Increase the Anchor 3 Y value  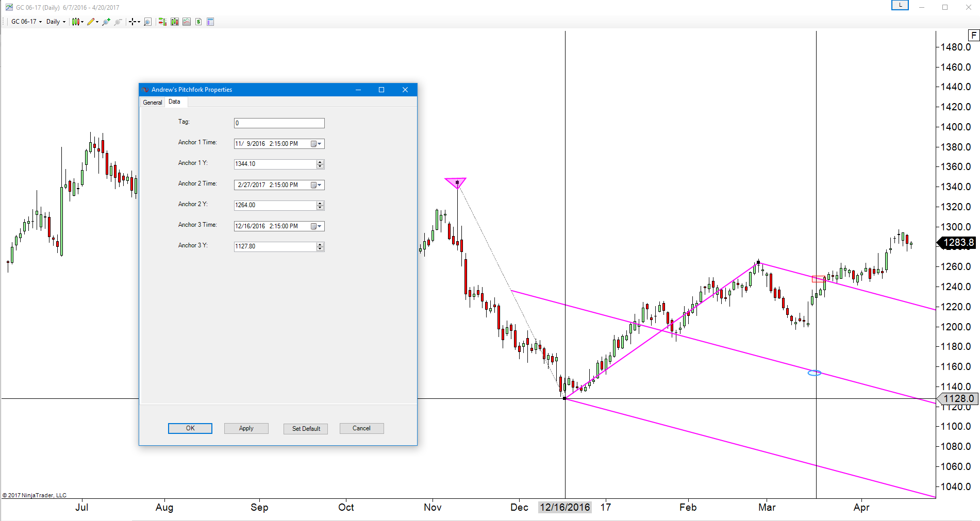click(x=320, y=244)
